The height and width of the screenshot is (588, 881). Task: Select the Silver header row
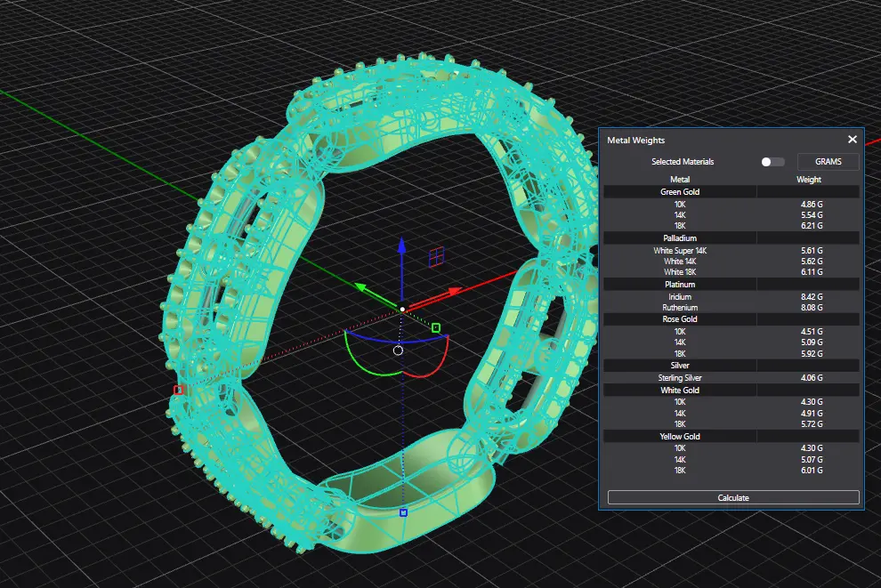[731, 366]
